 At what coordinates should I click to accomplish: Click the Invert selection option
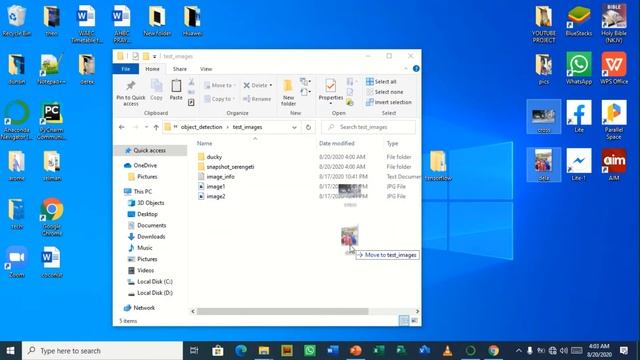[x=389, y=102]
